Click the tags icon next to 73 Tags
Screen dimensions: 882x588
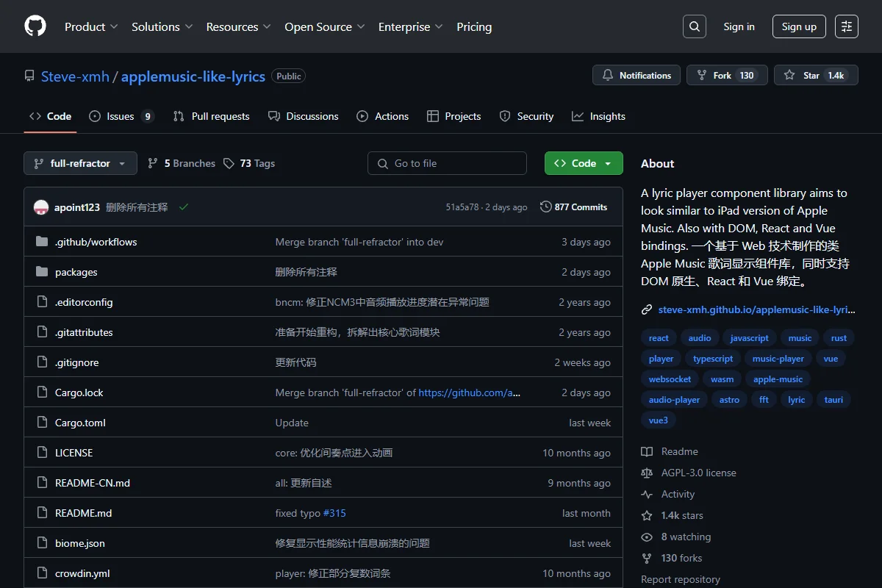[x=229, y=163]
